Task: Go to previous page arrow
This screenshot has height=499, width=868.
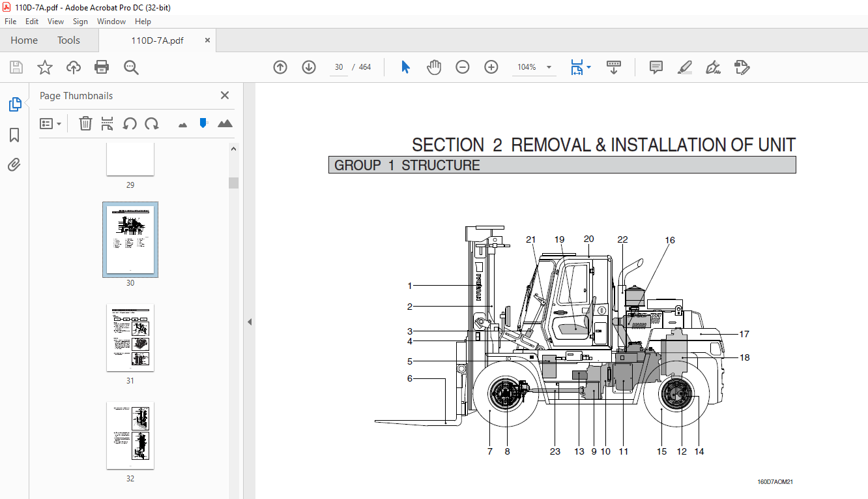Action: pyautogui.click(x=280, y=67)
